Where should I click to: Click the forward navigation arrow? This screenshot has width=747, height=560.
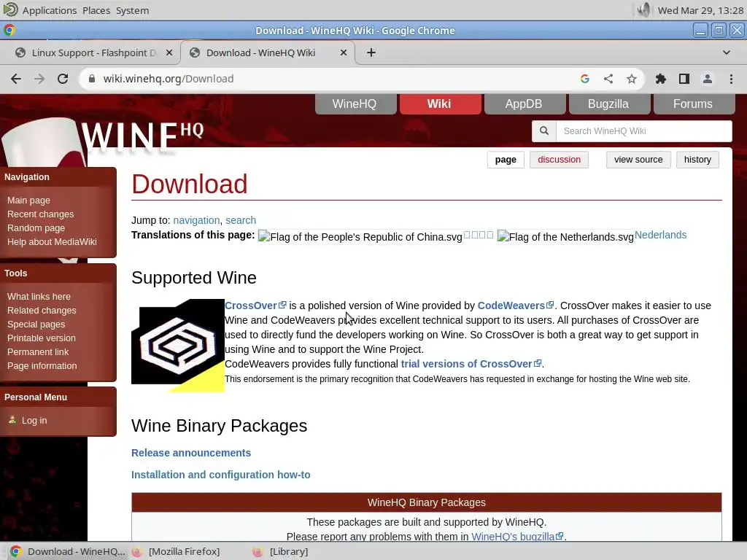(x=39, y=79)
